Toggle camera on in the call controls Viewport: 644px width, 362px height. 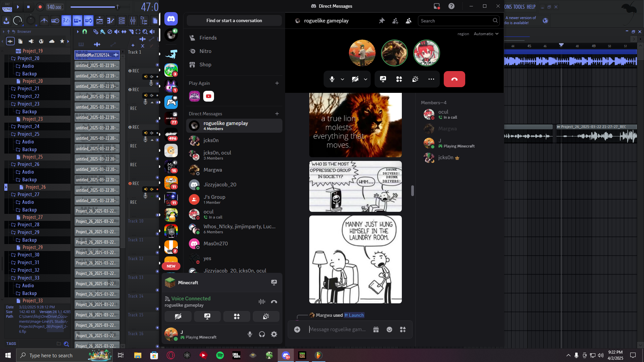(355, 79)
